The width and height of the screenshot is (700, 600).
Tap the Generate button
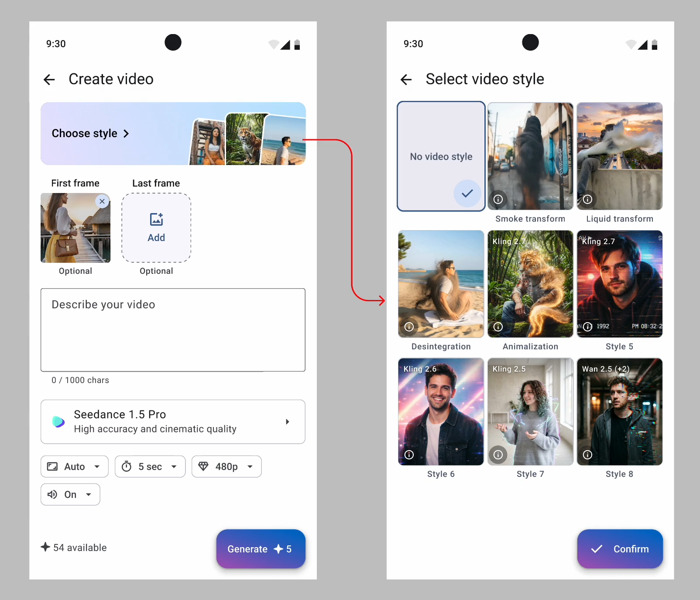point(261,549)
